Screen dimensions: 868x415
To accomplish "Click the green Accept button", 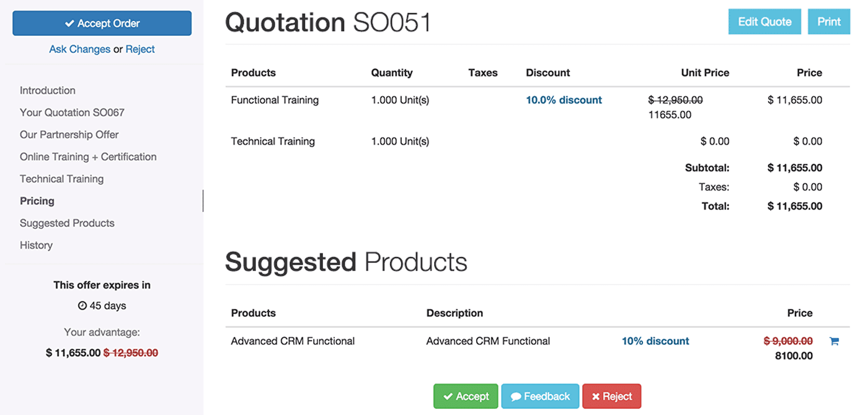I will (x=466, y=396).
